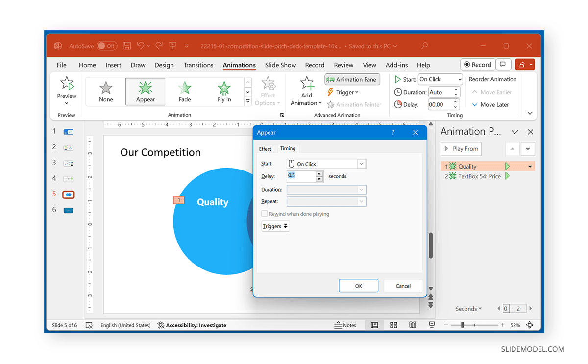Check Rewind when done playing

265,214
